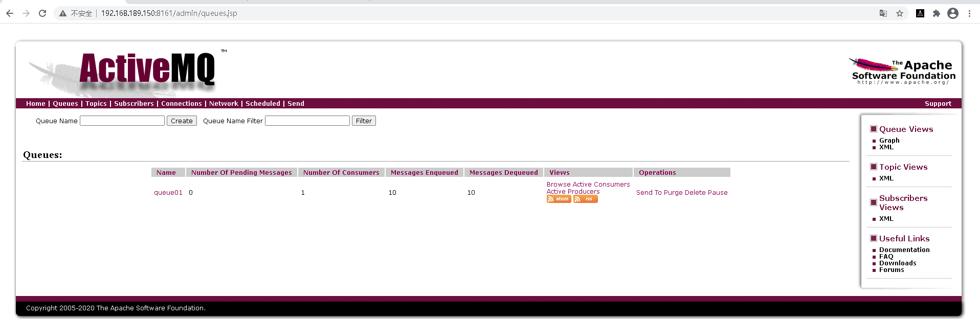Open the Queues menu item
The image size is (980, 319).
65,103
